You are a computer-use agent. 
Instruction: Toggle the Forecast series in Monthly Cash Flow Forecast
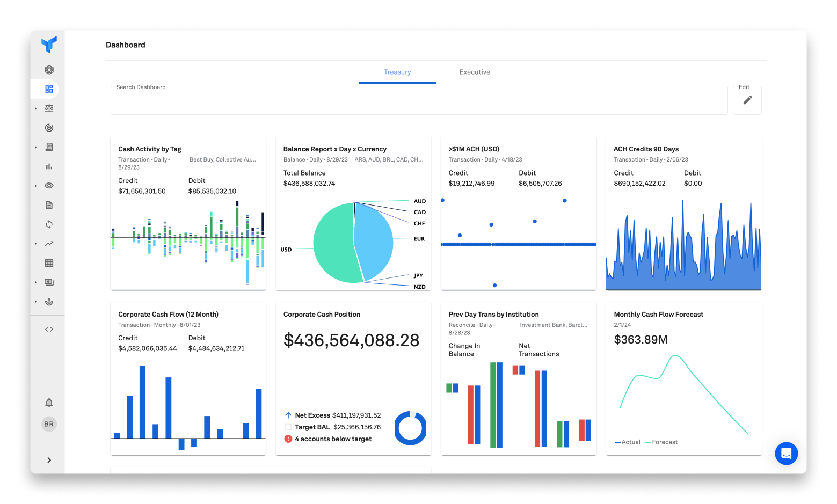661,442
